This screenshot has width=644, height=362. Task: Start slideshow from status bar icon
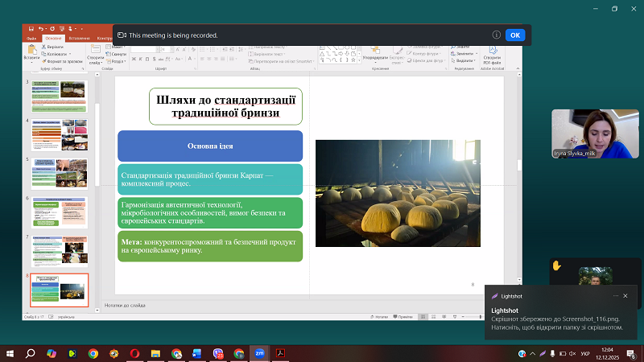click(455, 317)
